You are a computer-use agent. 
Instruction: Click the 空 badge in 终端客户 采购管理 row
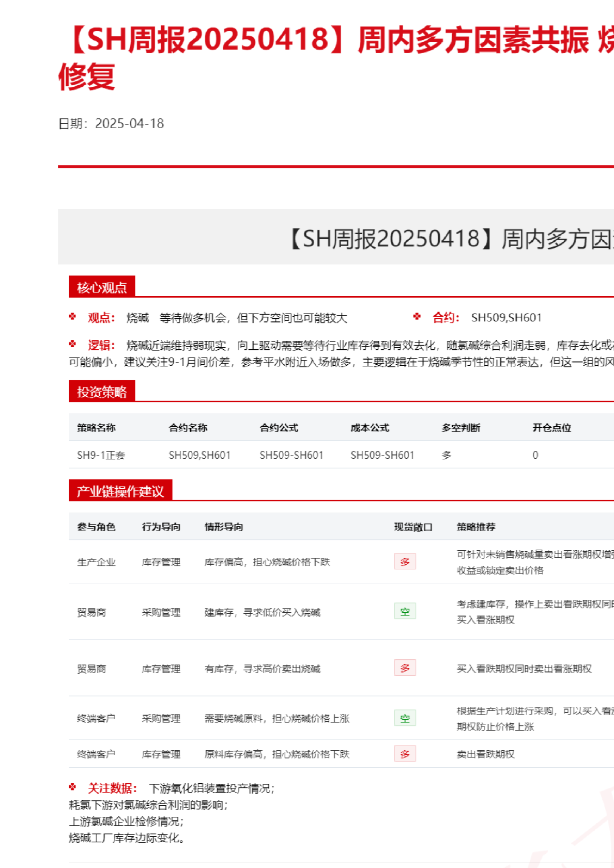pos(405,718)
